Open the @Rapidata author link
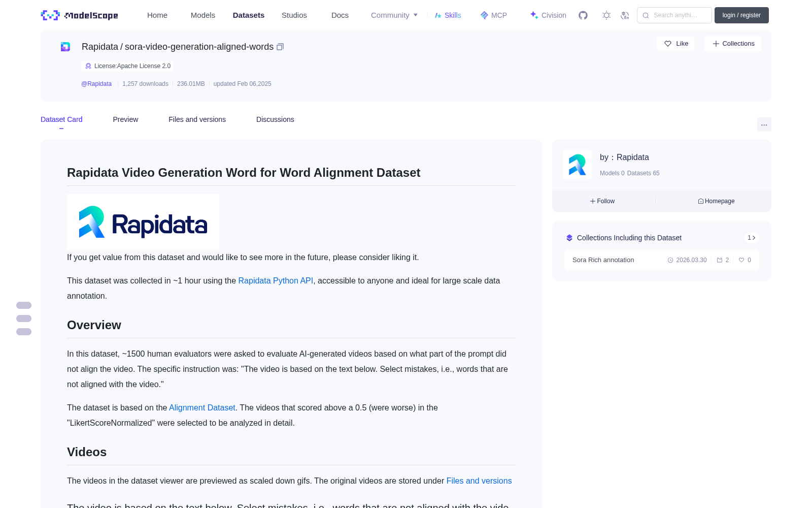This screenshot has height=508, width=812. [x=96, y=84]
